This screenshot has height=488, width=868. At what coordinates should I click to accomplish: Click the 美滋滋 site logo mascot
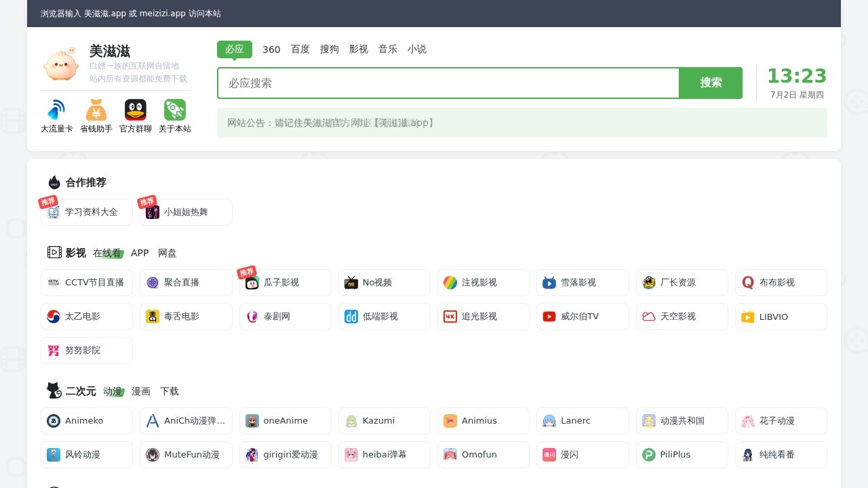[x=61, y=64]
